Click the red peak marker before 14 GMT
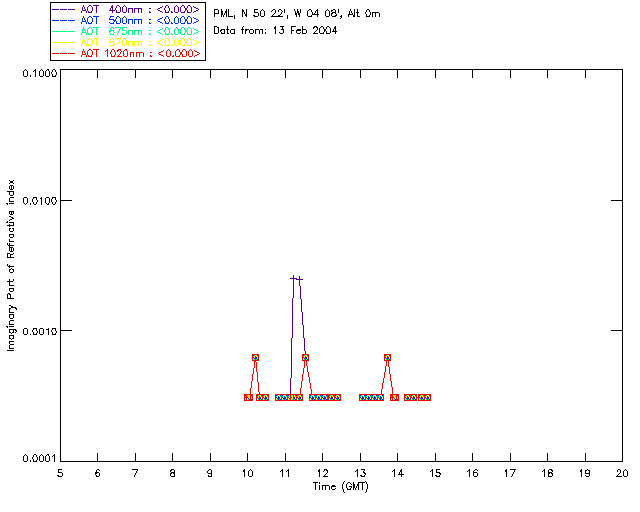This screenshot has height=512, width=640. coord(387,358)
